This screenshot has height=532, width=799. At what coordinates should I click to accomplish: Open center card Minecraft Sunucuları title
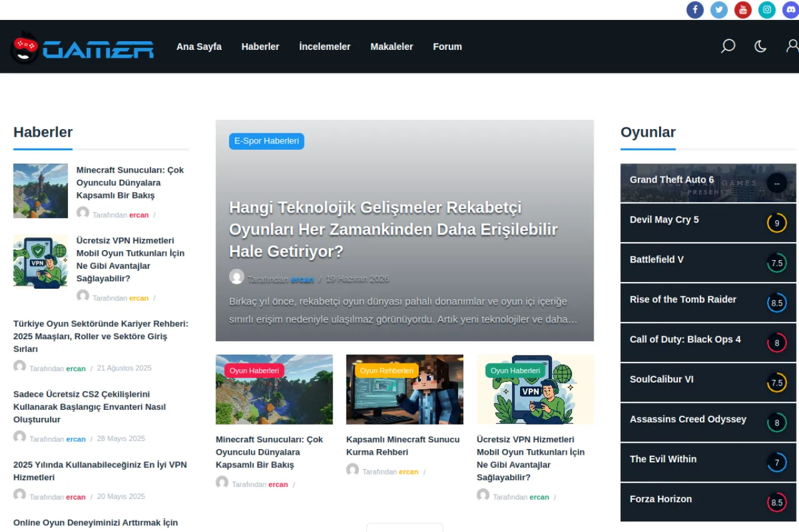[270, 452]
